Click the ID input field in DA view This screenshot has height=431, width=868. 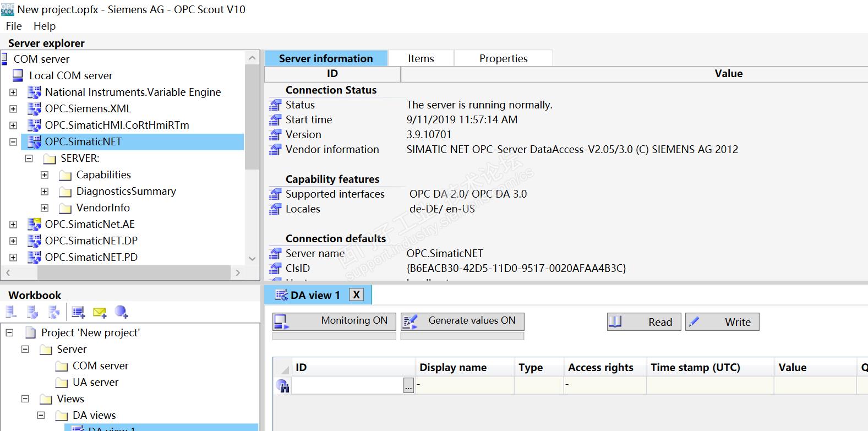(348, 385)
